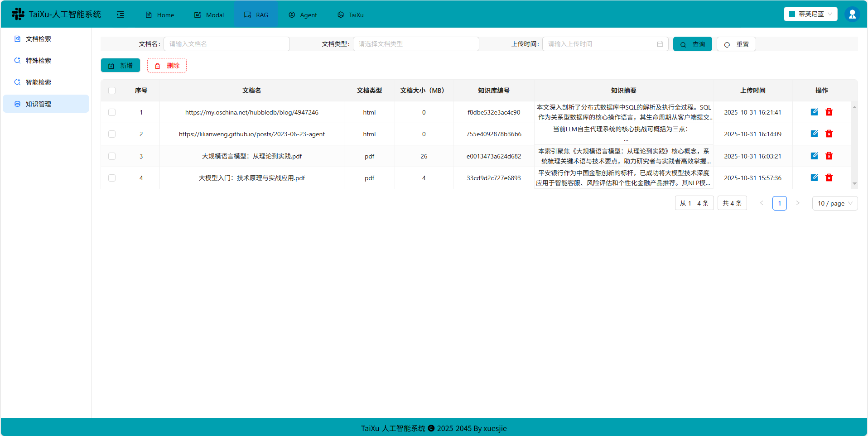The width and height of the screenshot is (868, 436).
Task: Click the calendar icon in upload time field
Action: [x=660, y=44]
